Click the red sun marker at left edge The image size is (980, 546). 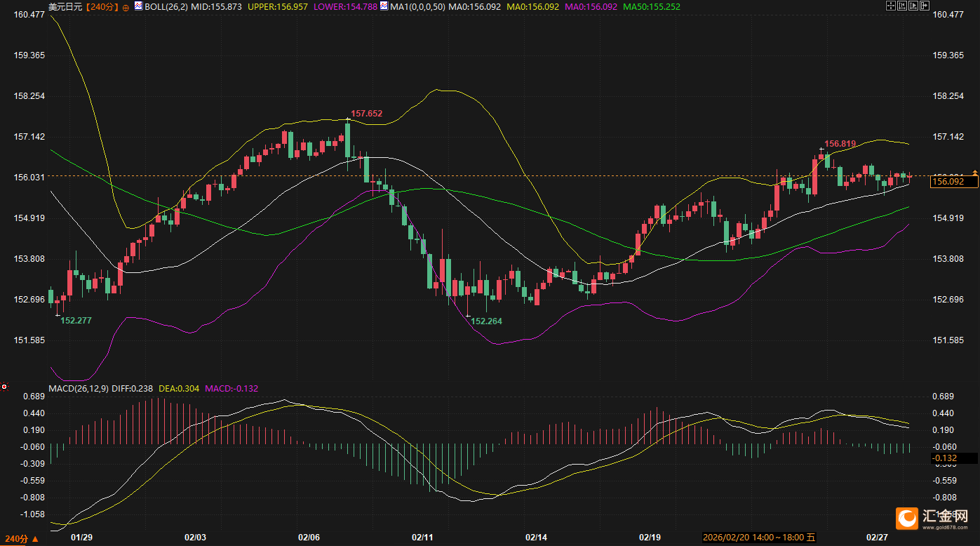(4, 387)
